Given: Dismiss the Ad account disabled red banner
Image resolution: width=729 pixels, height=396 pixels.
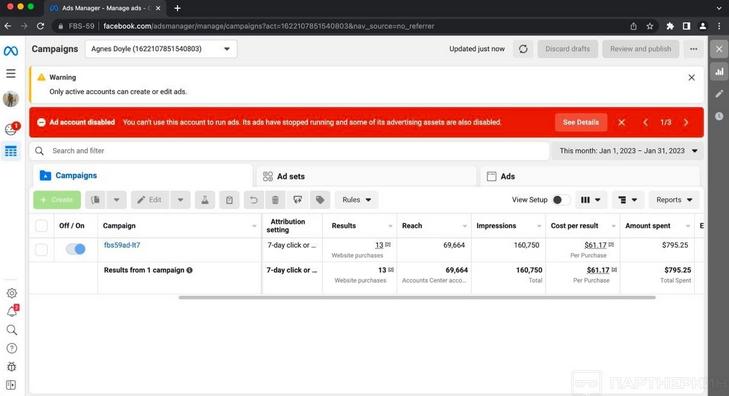Looking at the screenshot, I should [622, 122].
